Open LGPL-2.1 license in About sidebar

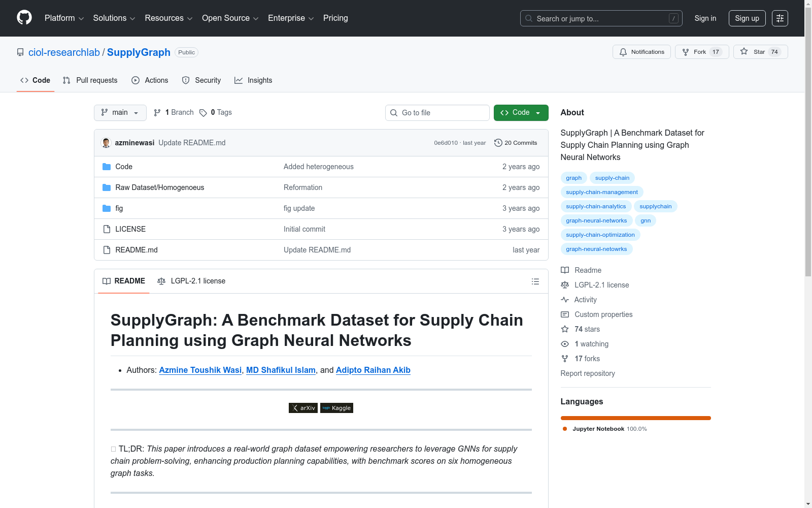pos(595,285)
